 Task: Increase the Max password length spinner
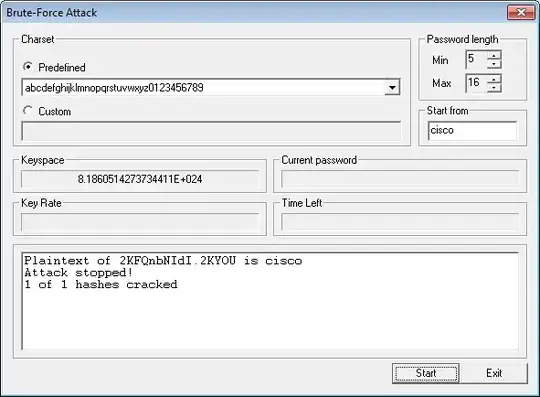(494, 79)
